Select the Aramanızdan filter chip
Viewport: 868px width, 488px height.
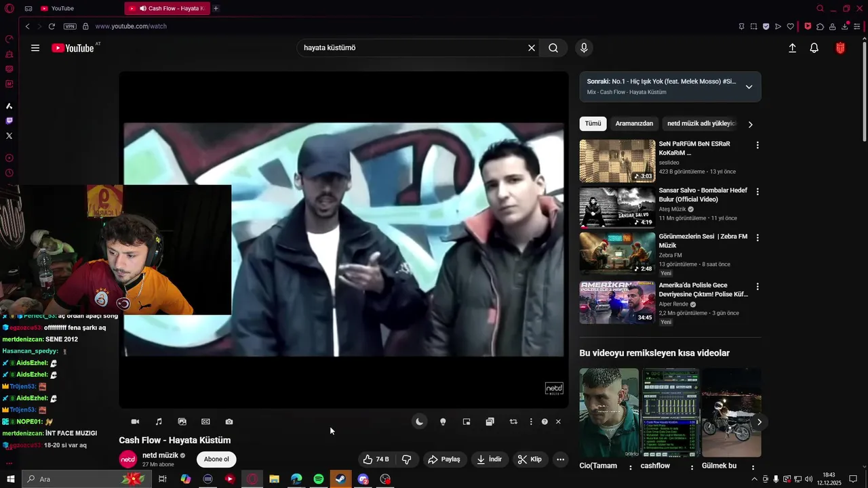[x=634, y=123]
